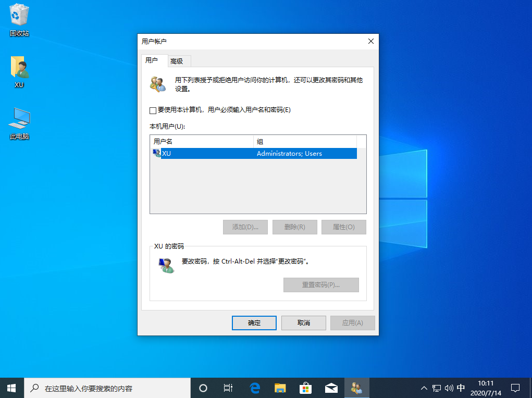Open Microsoft Edge from the taskbar
This screenshot has width=532, height=398.
coord(254,388)
